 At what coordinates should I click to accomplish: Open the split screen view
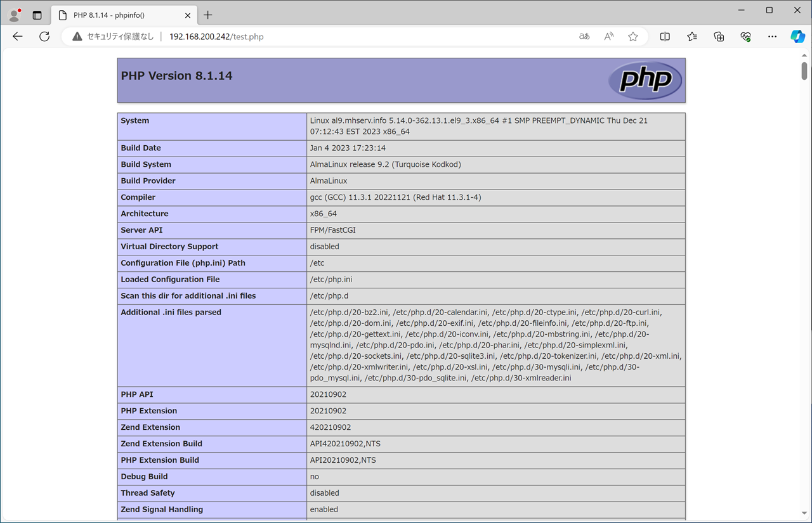click(x=665, y=37)
